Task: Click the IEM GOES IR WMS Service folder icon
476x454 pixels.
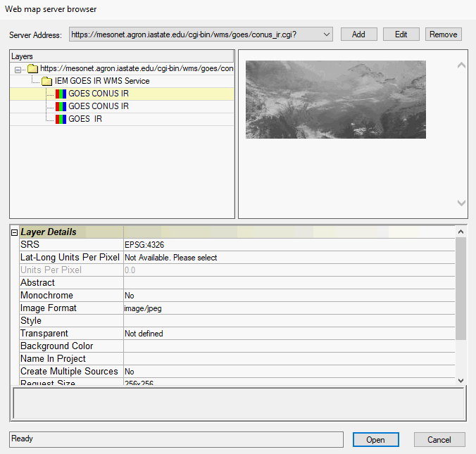Action: point(47,81)
